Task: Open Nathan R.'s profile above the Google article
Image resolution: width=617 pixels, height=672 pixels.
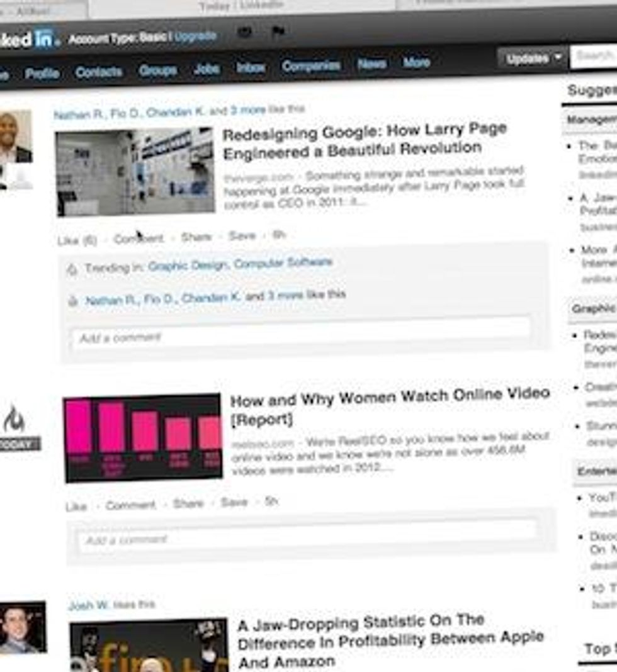Action: (79, 114)
